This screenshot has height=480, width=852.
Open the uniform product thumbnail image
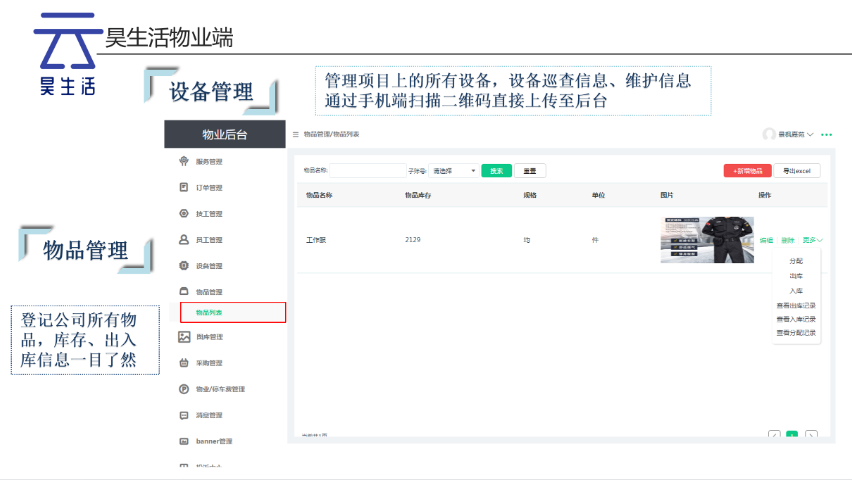(x=707, y=240)
